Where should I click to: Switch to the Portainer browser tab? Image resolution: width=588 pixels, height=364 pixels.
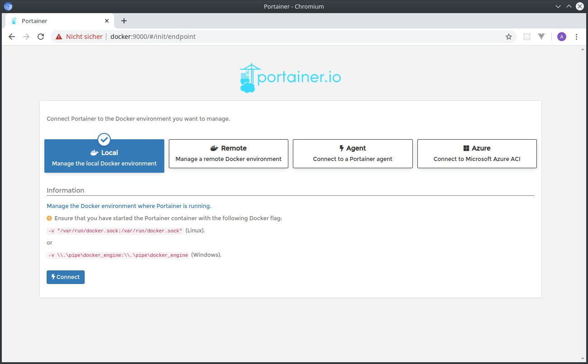[x=54, y=21]
